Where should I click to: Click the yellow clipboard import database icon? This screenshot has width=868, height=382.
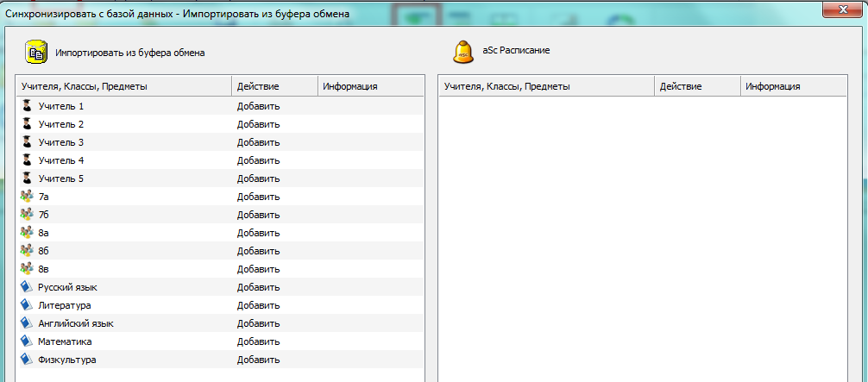pyautogui.click(x=35, y=52)
